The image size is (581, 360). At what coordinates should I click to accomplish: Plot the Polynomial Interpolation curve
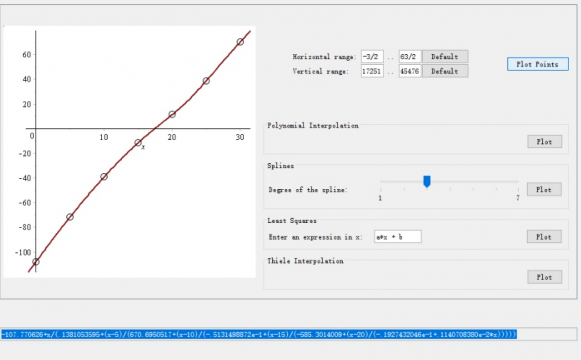(544, 141)
